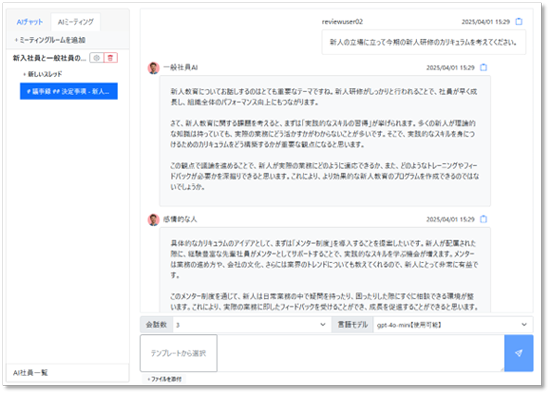The width and height of the screenshot is (550, 394).
Task: Focus the message text input area
Action: pos(361,353)
